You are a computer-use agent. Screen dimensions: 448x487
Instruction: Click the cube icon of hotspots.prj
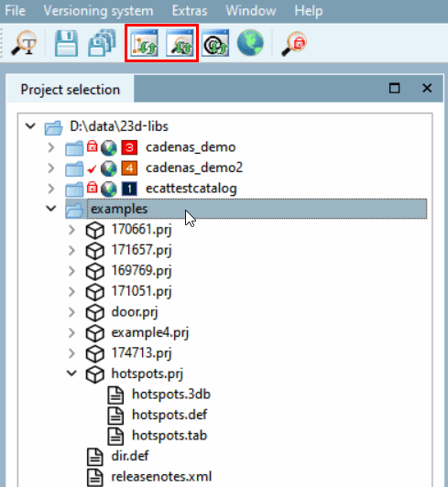95,374
